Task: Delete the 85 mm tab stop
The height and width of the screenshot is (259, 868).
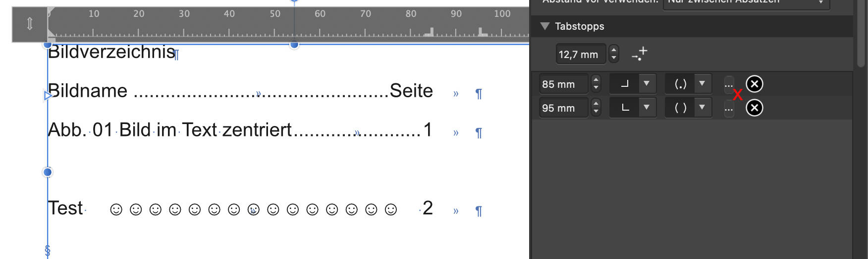Action: [754, 84]
